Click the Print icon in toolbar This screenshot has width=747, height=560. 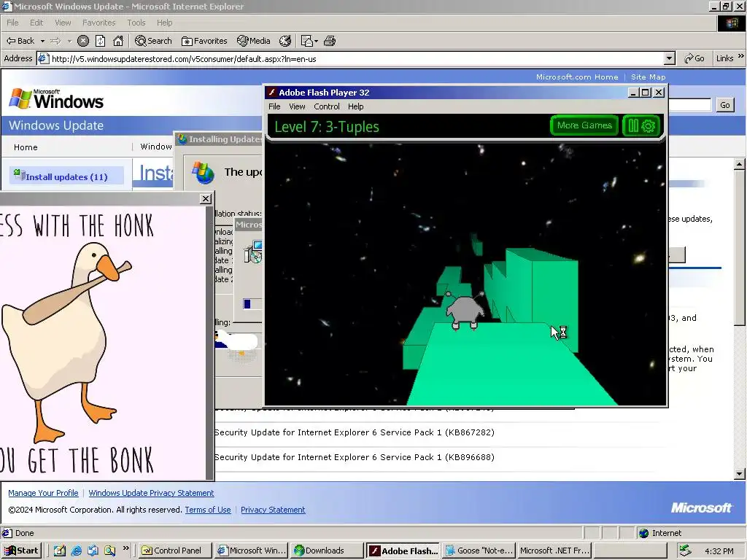point(330,41)
